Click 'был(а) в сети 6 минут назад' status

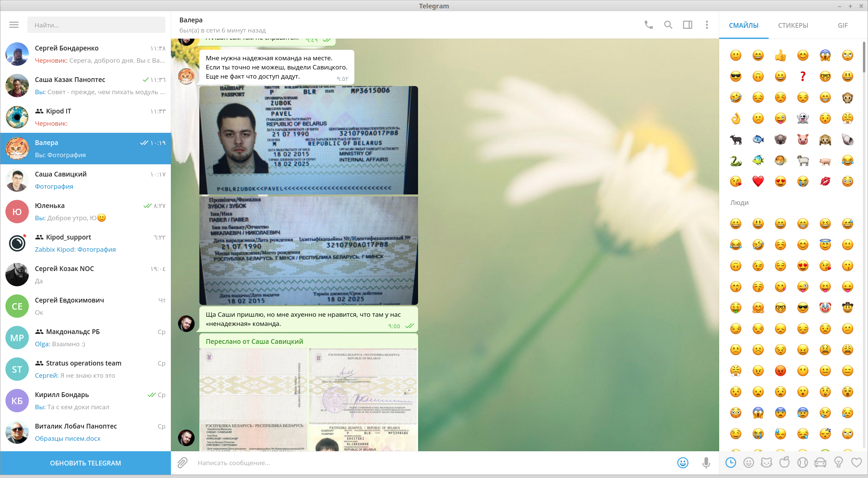222,30
